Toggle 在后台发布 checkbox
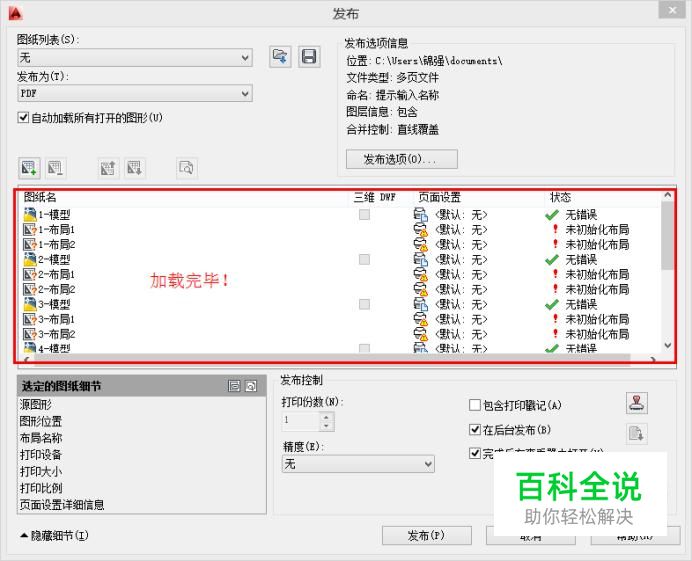Screen dimensions: 692x561 click(474, 429)
